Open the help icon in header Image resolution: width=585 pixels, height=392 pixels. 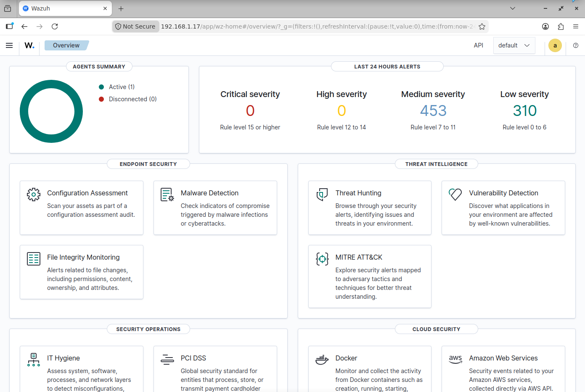(576, 45)
